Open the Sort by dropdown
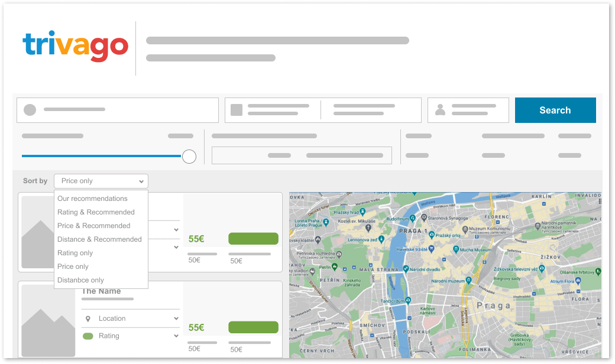This screenshot has height=364, width=615. tap(101, 181)
